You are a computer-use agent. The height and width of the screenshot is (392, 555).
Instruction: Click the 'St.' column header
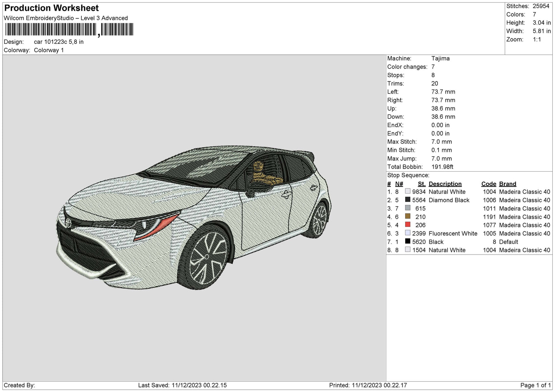[421, 184]
